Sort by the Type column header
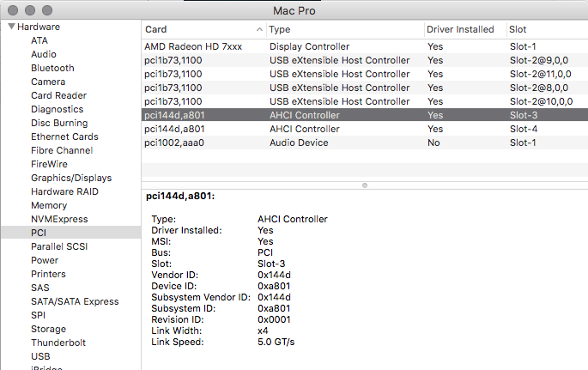The height and width of the screenshot is (370, 588). coord(345,29)
